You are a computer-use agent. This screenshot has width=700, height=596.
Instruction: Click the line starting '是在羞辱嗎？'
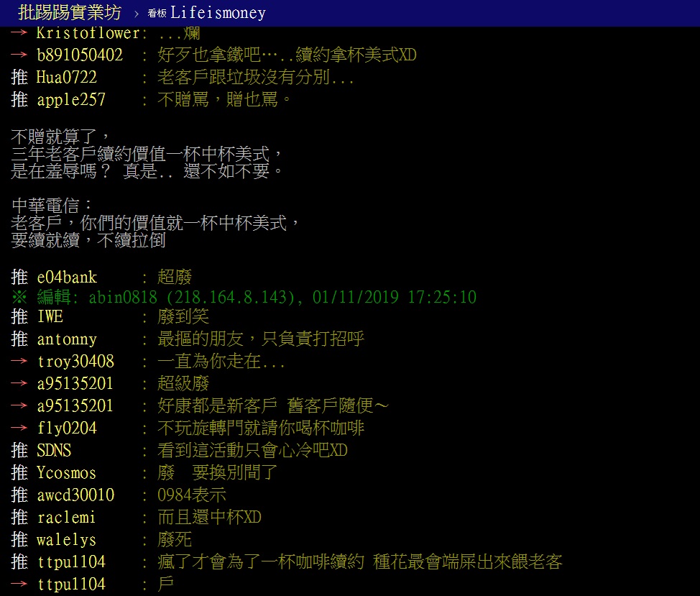coord(147,171)
